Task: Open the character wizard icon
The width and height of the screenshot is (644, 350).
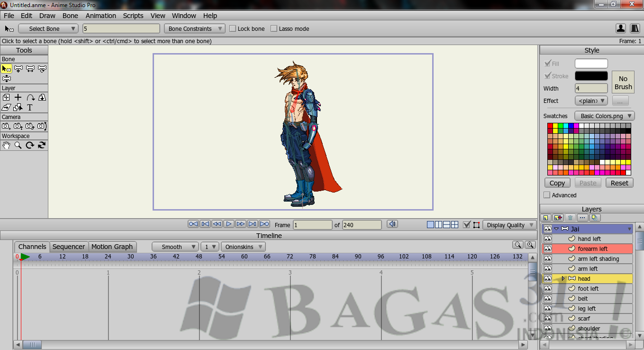Action: 621,28
